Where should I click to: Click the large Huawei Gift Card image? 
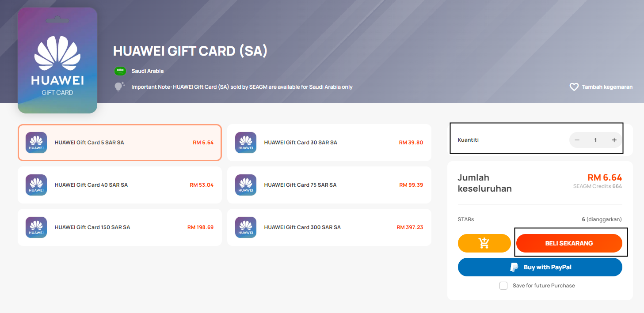57,60
